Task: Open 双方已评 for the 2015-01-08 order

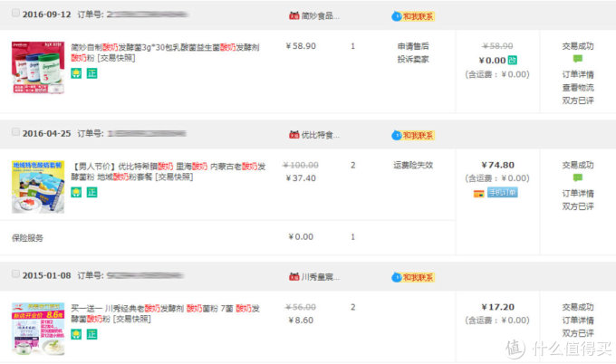Action: (578, 333)
